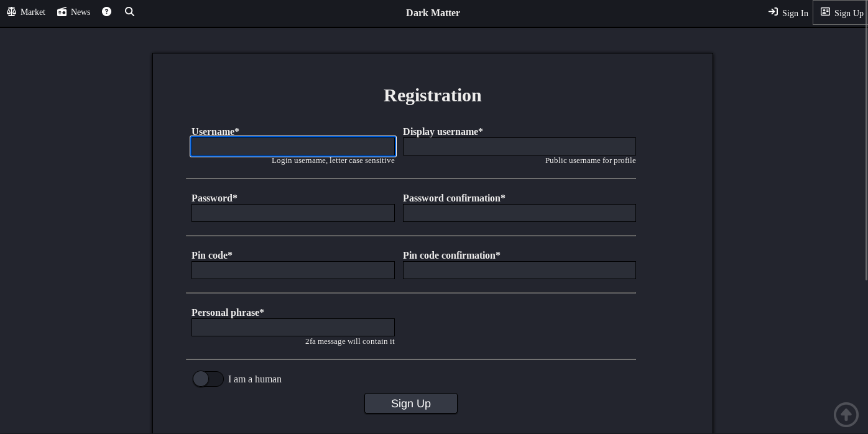868x434 pixels.
Task: Submit the form with Sign Up button
Action: [x=411, y=404]
